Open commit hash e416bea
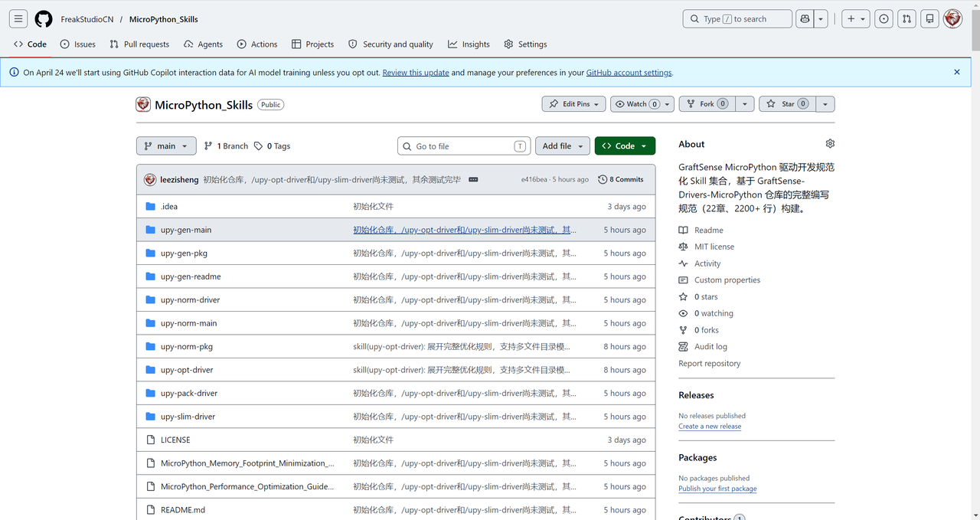 click(534, 180)
